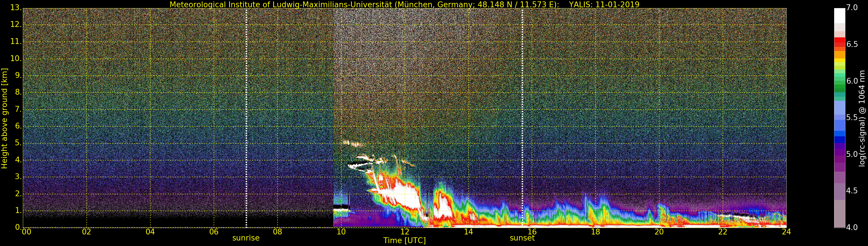Screen dimensions: 868x246
Task: Click the time axis tick label '06'
Action: tap(214, 232)
